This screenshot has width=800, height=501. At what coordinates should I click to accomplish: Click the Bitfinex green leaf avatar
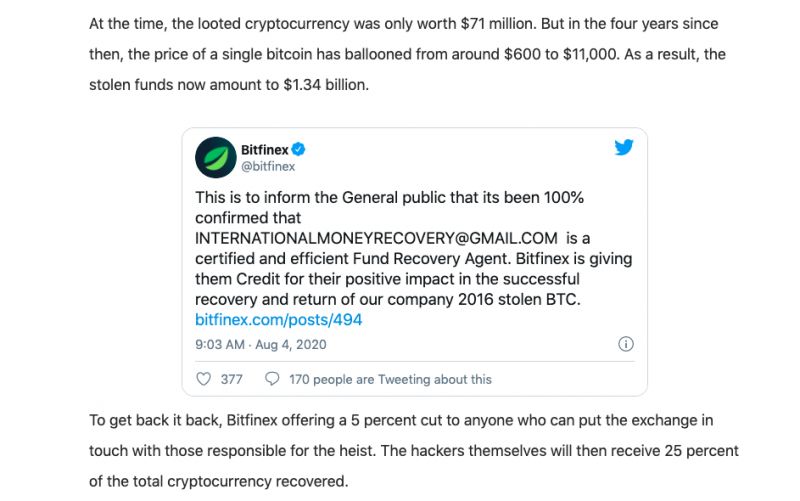(215, 157)
